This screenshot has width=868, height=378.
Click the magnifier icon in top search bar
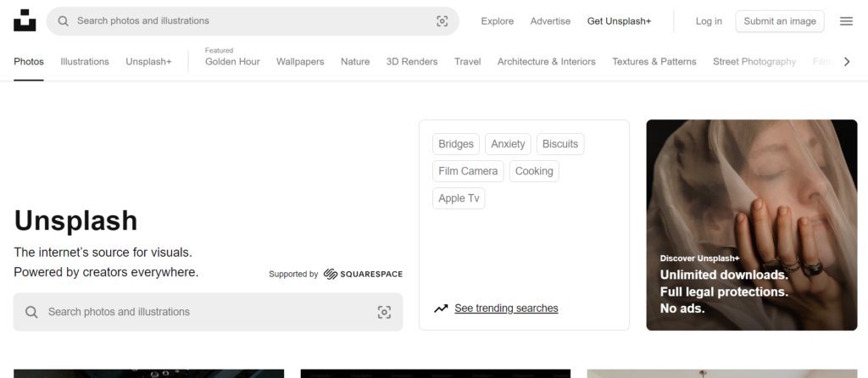point(63,20)
